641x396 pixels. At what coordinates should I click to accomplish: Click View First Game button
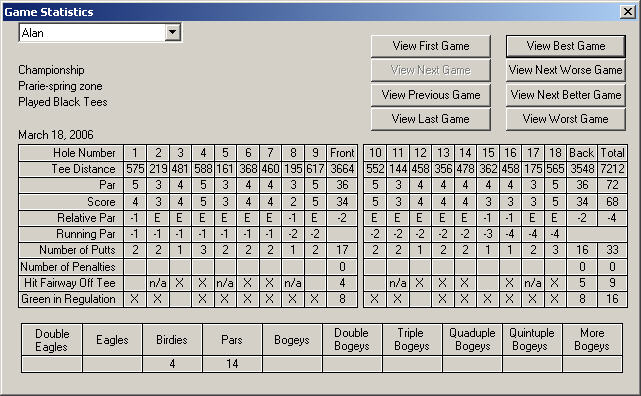point(430,46)
